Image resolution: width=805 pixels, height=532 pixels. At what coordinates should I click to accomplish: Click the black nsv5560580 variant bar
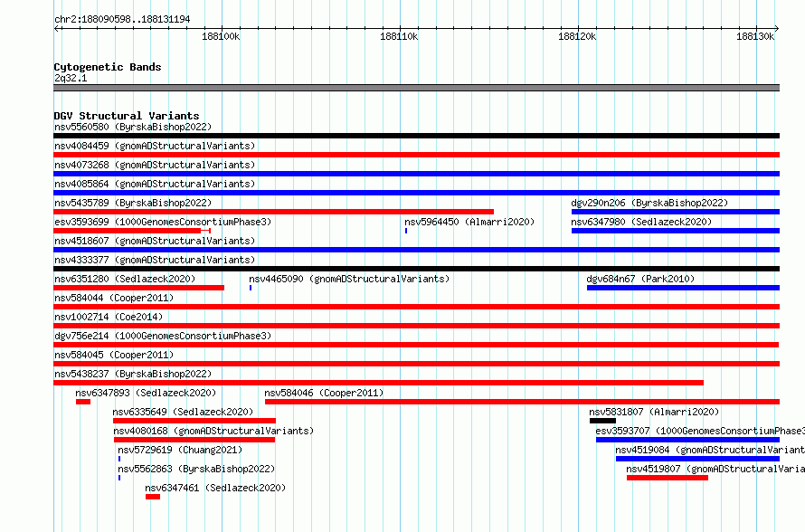point(416,136)
